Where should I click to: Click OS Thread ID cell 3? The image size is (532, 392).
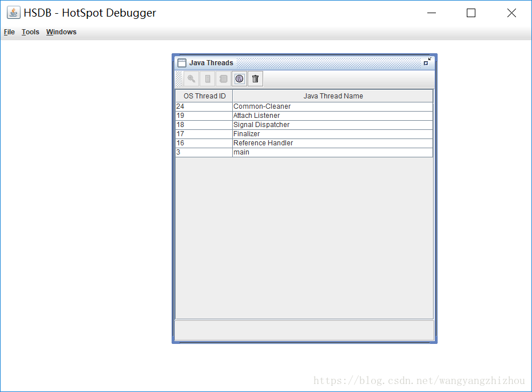(x=204, y=152)
